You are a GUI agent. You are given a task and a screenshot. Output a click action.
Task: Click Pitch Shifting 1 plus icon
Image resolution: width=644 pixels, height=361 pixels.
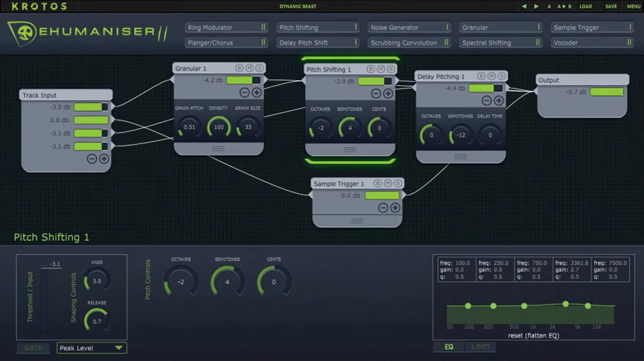(x=388, y=94)
